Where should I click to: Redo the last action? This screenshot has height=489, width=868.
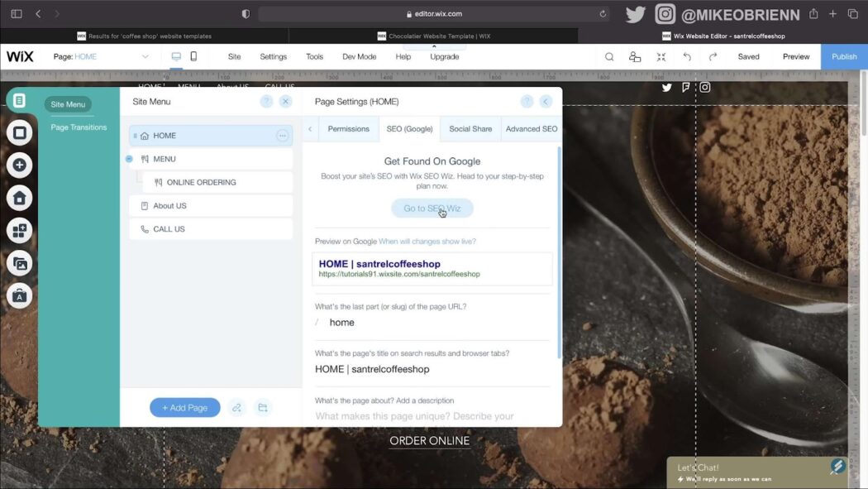[713, 56]
